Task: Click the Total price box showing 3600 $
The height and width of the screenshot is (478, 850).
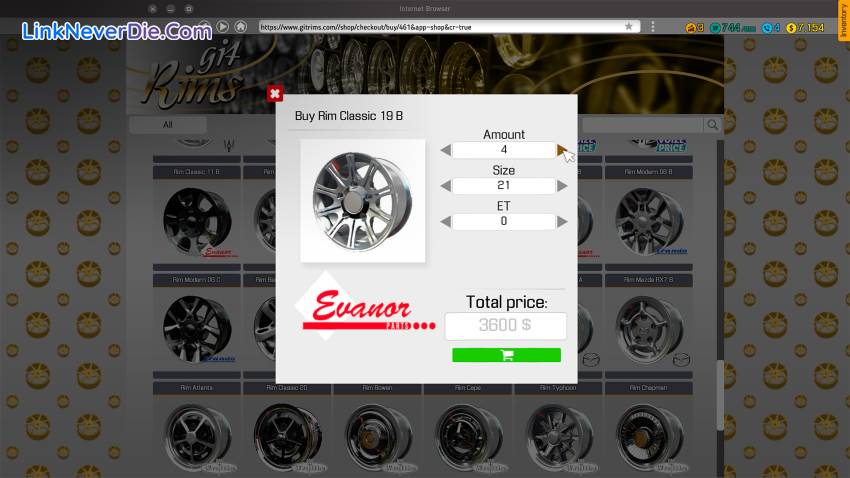Action: tap(506, 326)
